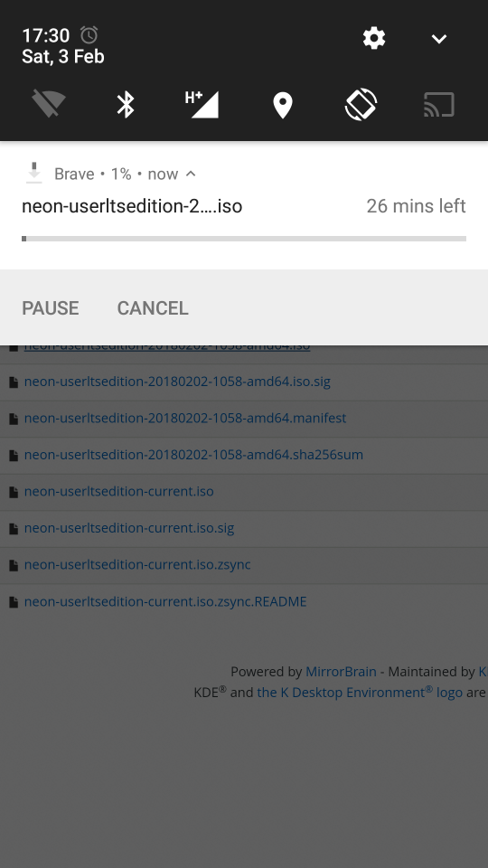This screenshot has width=488, height=868.
Task: Toggle the auto-rotate quick setting
Action: 361,104
